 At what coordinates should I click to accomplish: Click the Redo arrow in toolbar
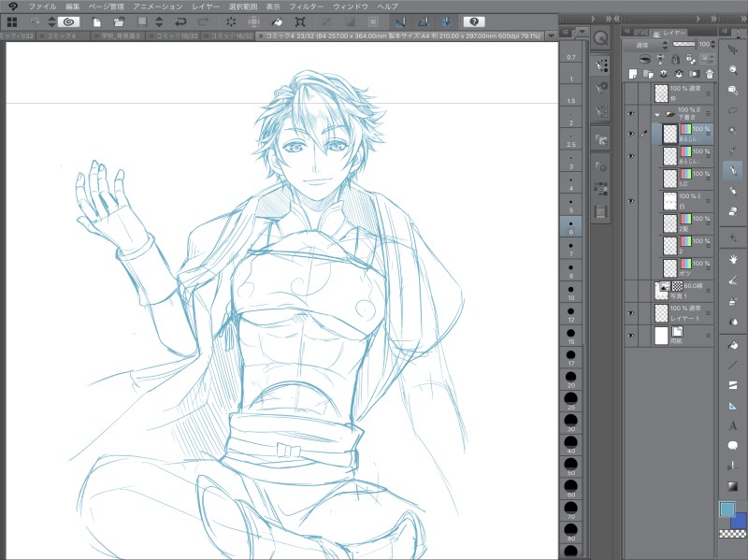[203, 22]
